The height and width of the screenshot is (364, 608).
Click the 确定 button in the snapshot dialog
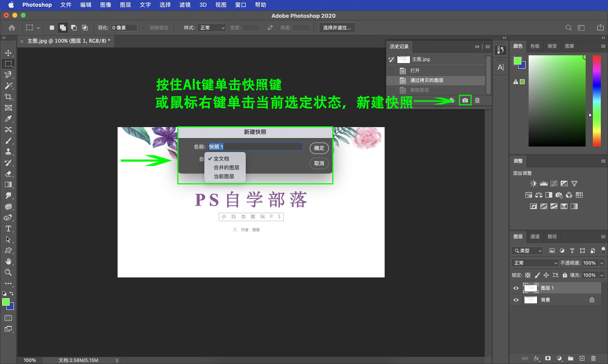(319, 148)
